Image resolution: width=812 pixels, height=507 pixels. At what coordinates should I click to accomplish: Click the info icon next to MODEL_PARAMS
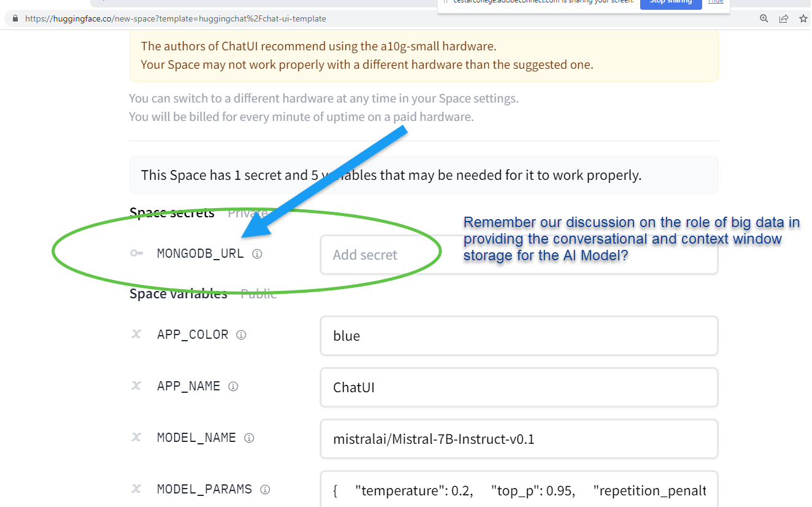tap(265, 489)
